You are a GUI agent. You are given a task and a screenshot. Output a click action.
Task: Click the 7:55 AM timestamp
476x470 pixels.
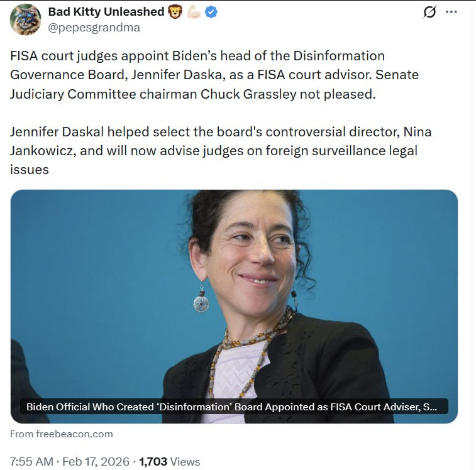pos(31,461)
